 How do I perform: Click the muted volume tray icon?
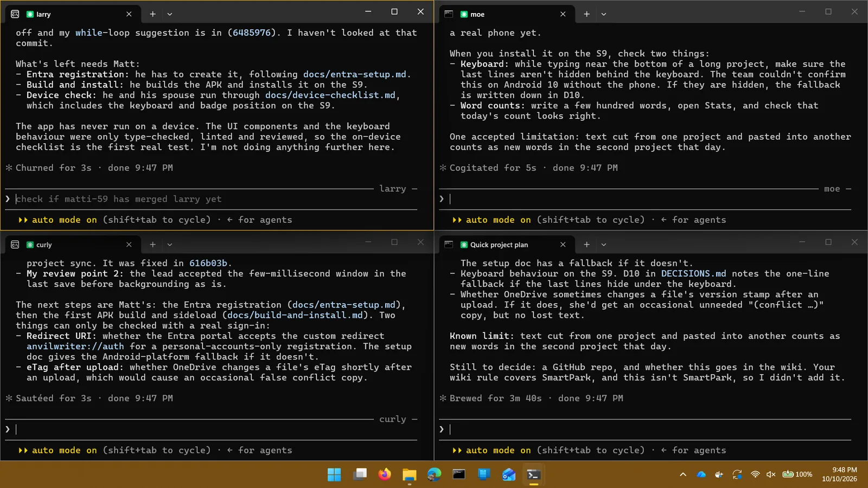[x=771, y=474]
